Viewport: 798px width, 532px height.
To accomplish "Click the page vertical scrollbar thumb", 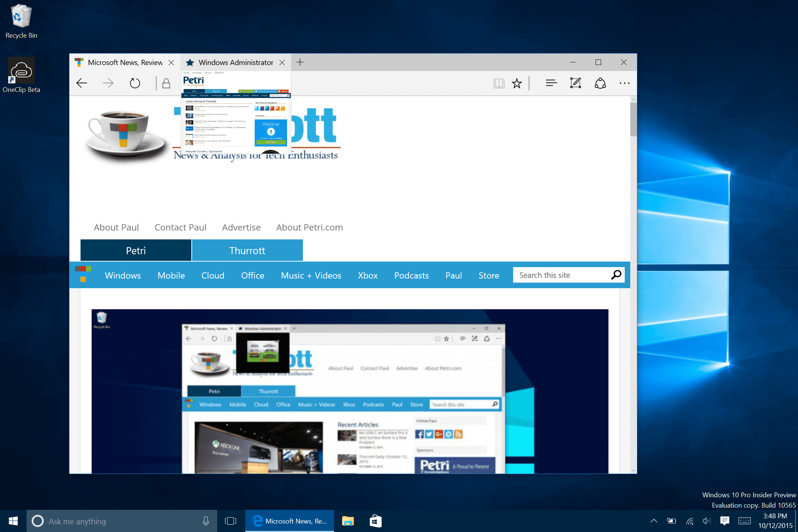I will 633,119.
